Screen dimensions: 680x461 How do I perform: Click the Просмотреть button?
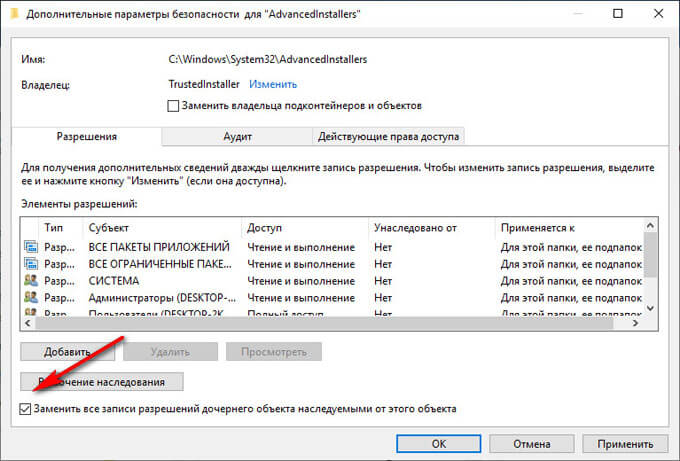pyautogui.click(x=274, y=352)
